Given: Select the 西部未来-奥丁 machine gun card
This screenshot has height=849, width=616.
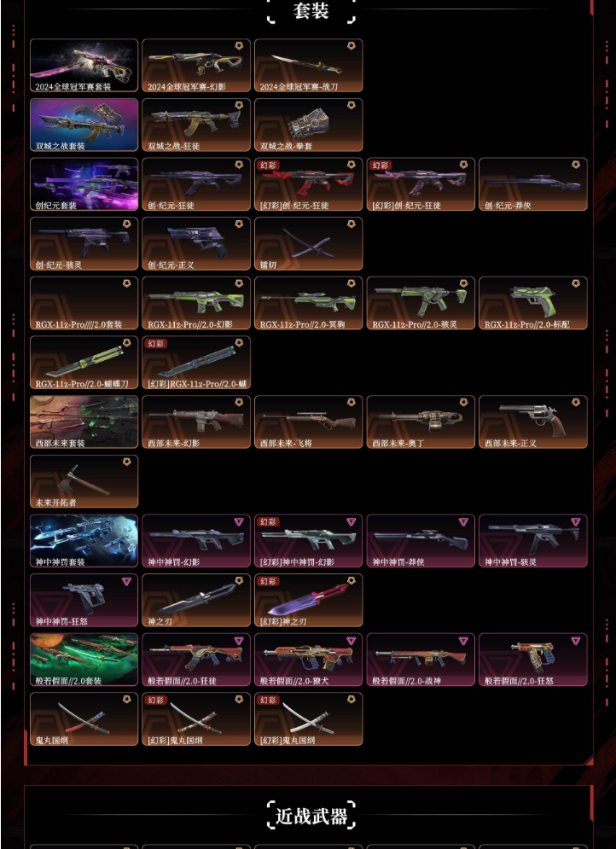Looking at the screenshot, I should 421,422.
